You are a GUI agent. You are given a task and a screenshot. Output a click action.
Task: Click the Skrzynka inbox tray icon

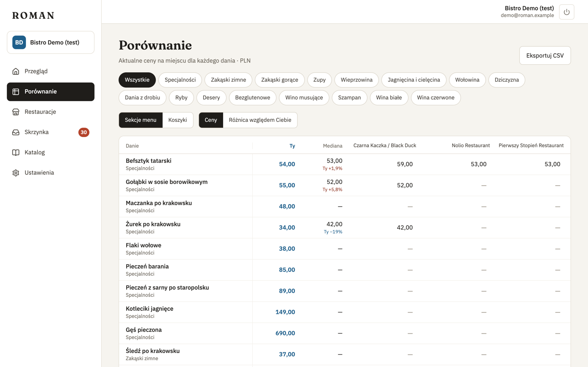[16, 132]
